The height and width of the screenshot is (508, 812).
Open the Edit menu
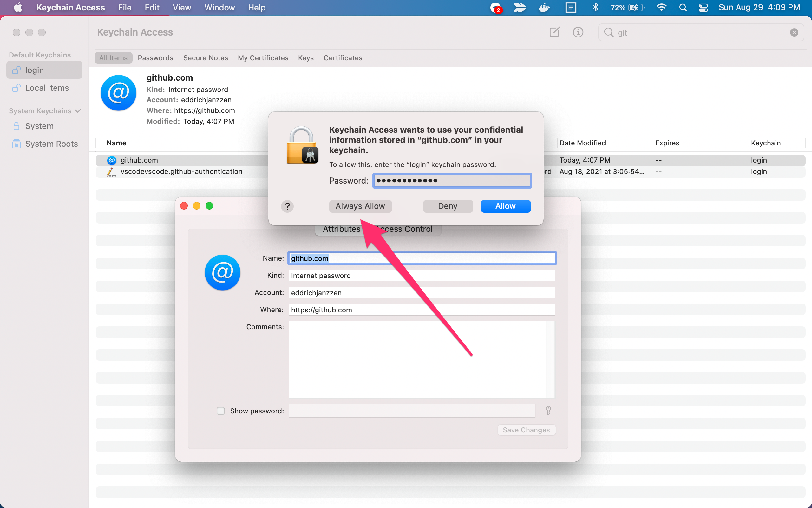[152, 7]
